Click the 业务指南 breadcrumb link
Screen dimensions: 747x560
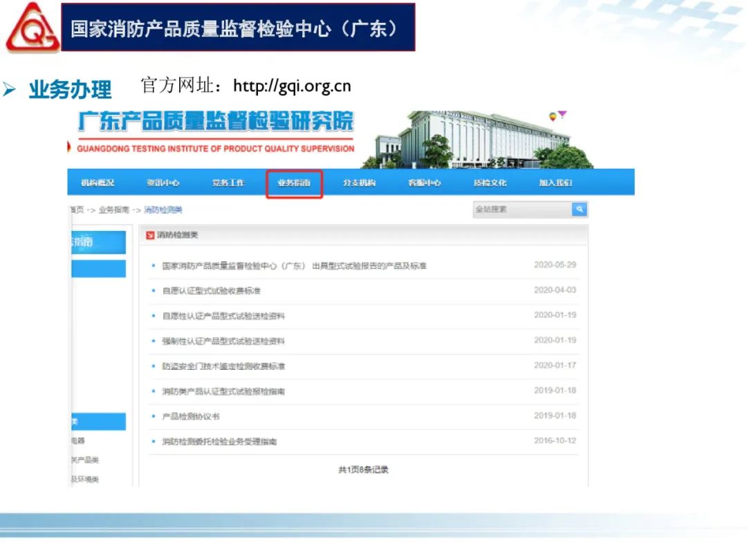(113, 209)
